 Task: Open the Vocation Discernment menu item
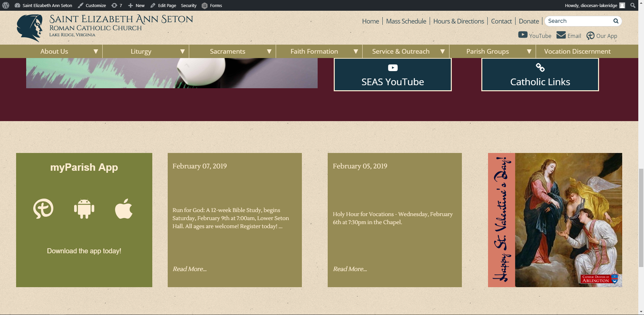(577, 51)
